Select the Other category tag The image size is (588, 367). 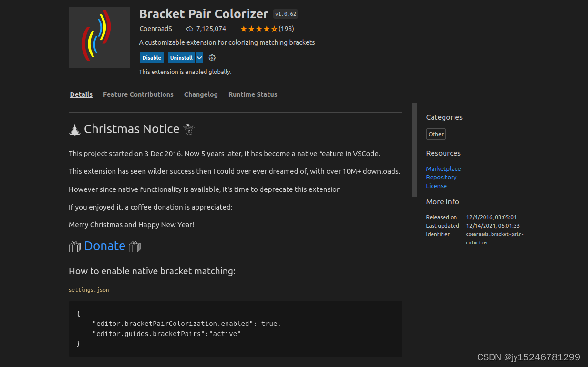point(436,134)
